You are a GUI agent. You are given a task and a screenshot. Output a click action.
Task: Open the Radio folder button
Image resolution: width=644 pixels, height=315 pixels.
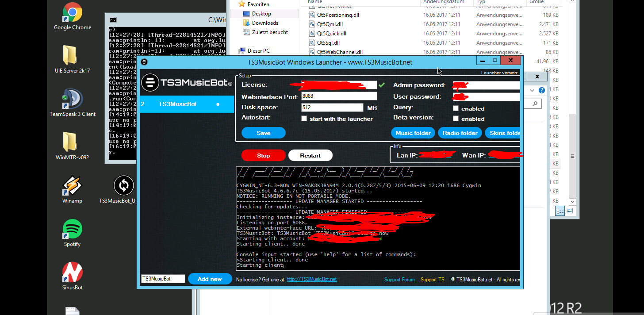tap(460, 133)
